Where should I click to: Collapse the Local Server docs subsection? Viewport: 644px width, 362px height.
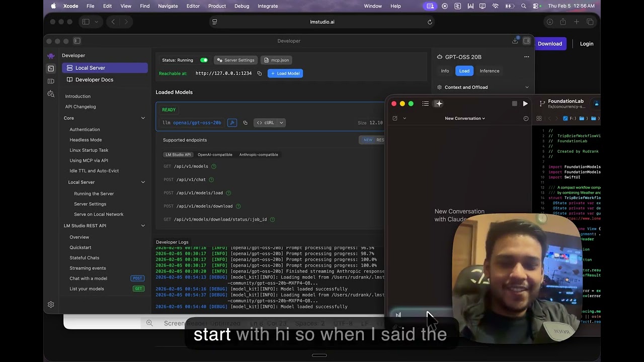[143, 182]
